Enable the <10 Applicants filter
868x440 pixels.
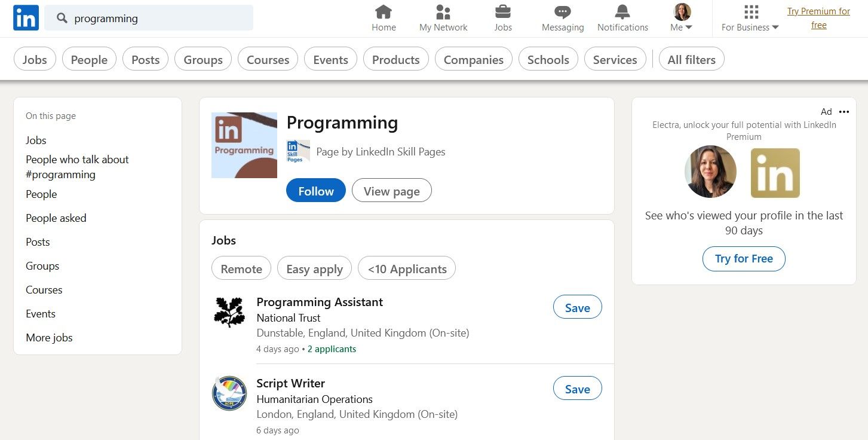point(406,268)
